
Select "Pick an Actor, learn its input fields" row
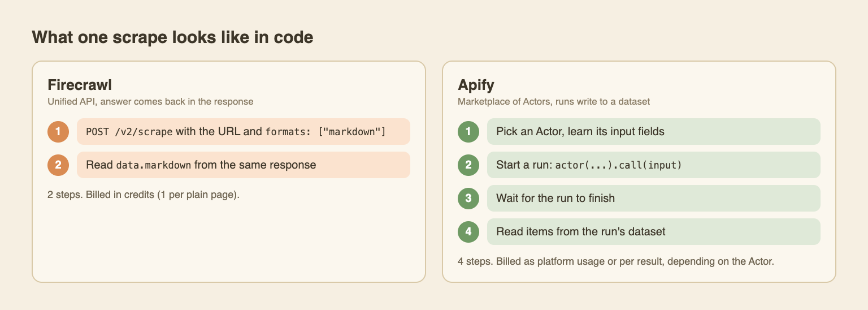coord(654,132)
